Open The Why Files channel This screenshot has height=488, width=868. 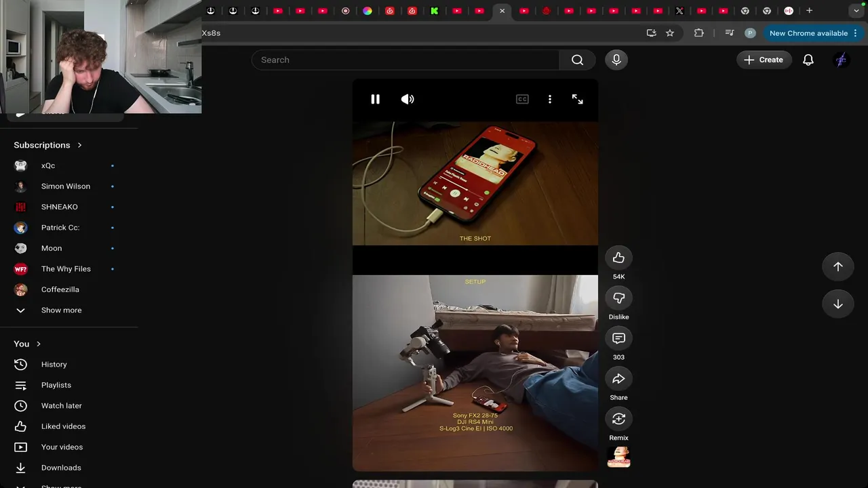(66, 269)
